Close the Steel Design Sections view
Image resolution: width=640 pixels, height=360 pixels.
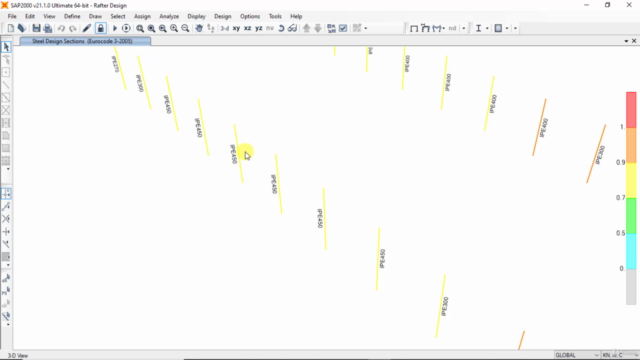(634, 41)
